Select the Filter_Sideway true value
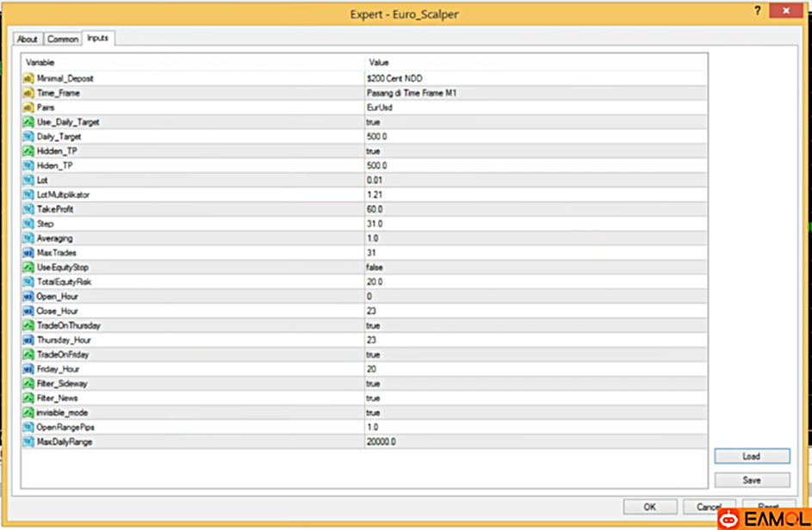The width and height of the screenshot is (812, 530). [x=374, y=384]
